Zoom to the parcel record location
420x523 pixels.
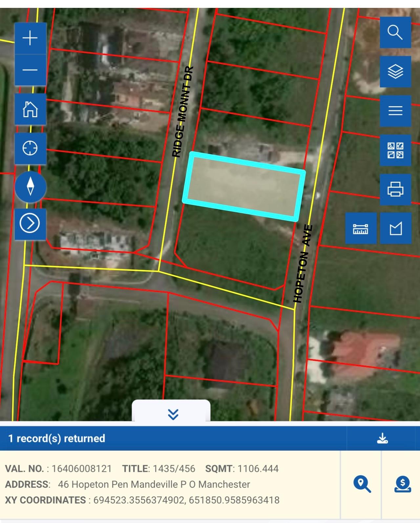(x=362, y=485)
